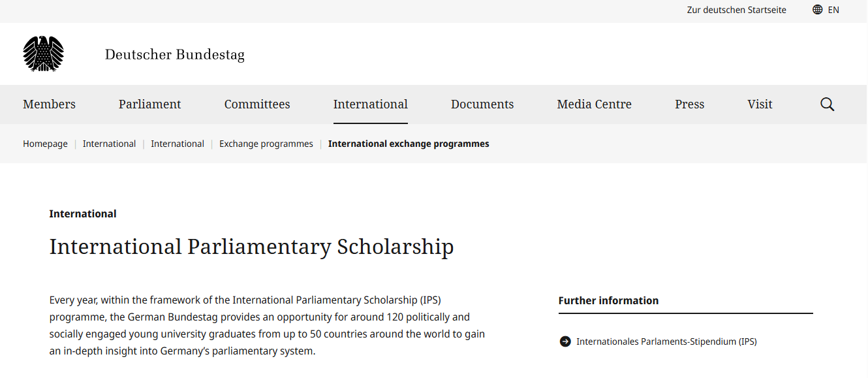868x378 pixels.
Task: Click the Bundestag eagle emblem
Action: pyautogui.click(x=44, y=54)
